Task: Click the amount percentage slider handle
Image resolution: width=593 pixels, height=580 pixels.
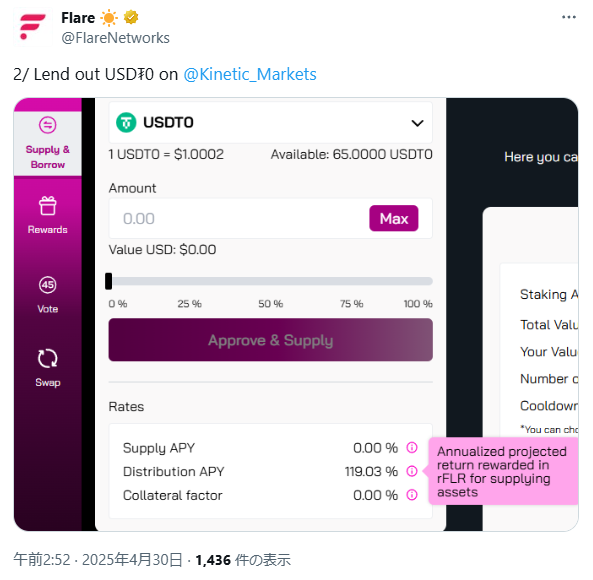Action: tap(109, 281)
